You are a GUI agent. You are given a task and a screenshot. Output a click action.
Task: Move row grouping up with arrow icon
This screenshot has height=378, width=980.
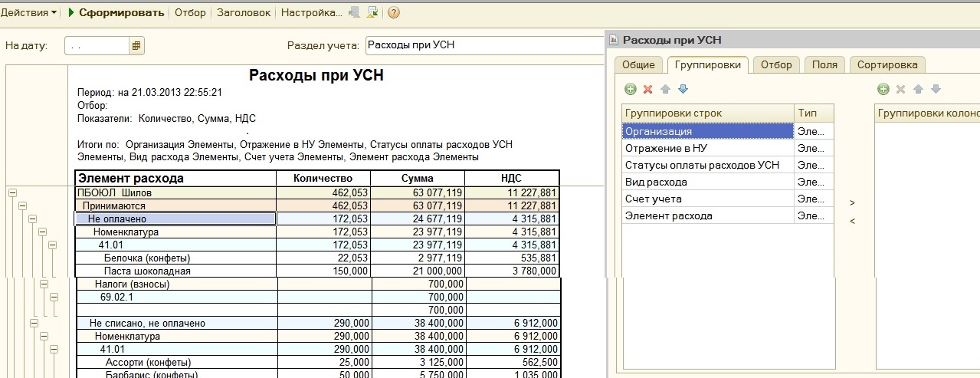tap(665, 90)
